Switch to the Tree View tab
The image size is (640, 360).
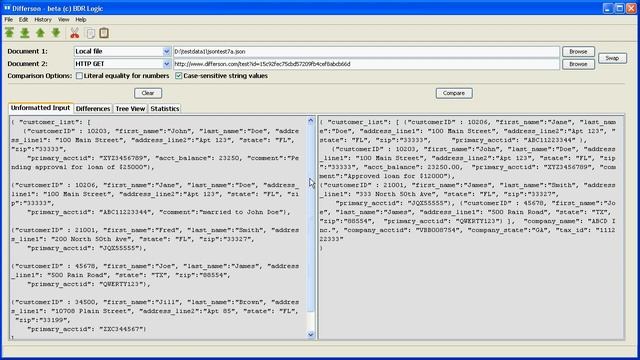pyautogui.click(x=130, y=109)
